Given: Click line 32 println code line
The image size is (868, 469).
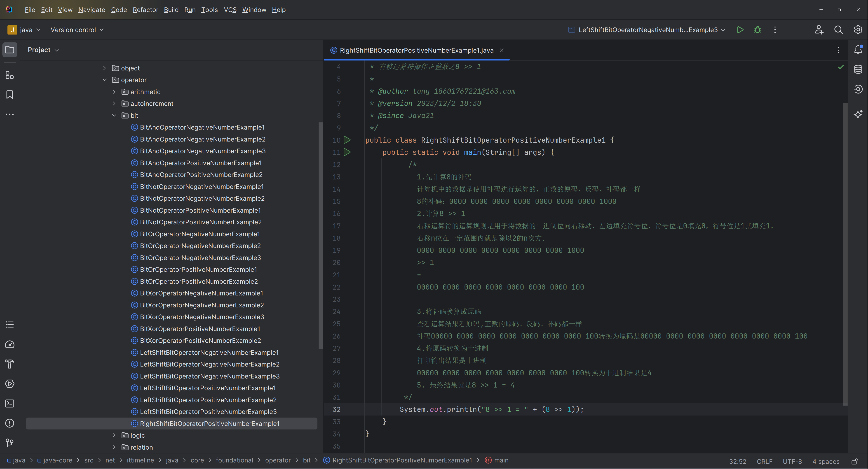Looking at the screenshot, I should coord(491,409).
